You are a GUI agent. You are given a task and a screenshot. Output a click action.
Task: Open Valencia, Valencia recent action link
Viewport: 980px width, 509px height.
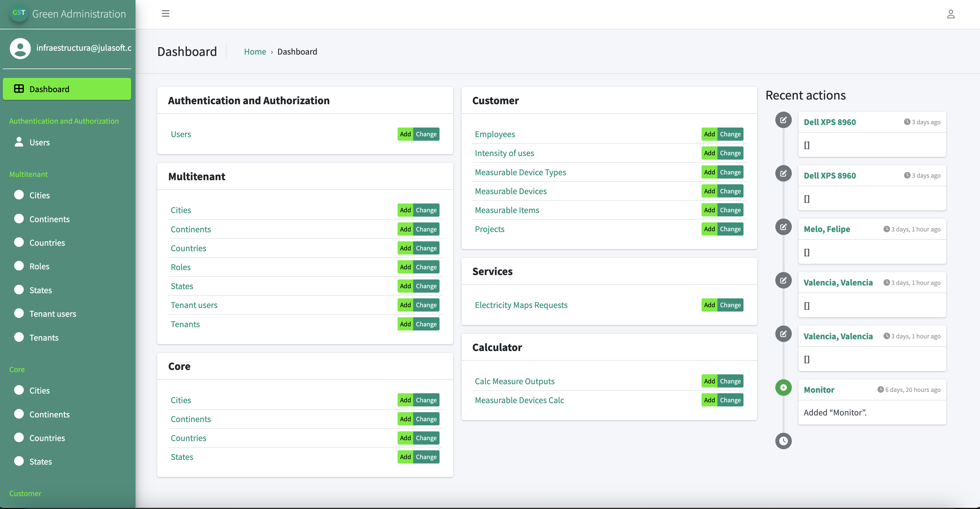838,283
